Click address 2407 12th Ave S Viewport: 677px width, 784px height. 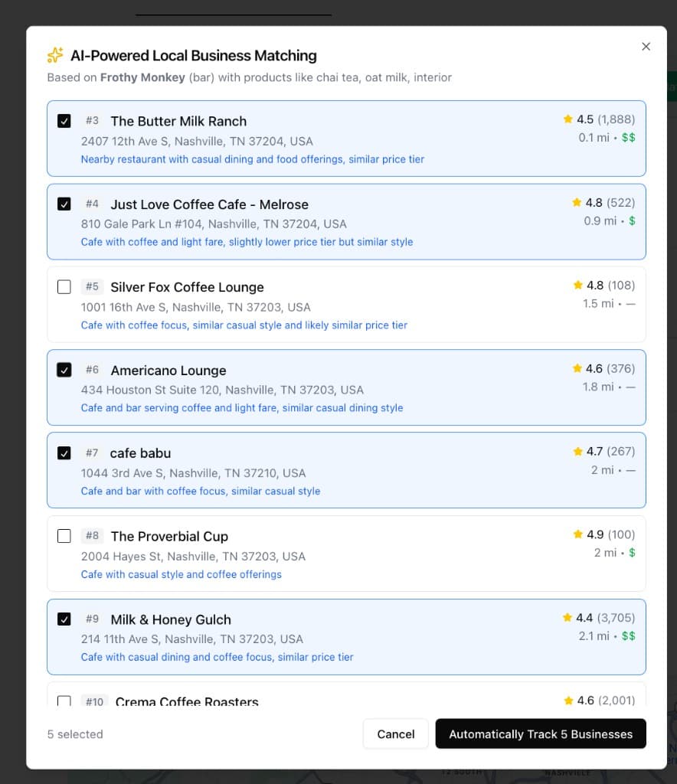[197, 142]
